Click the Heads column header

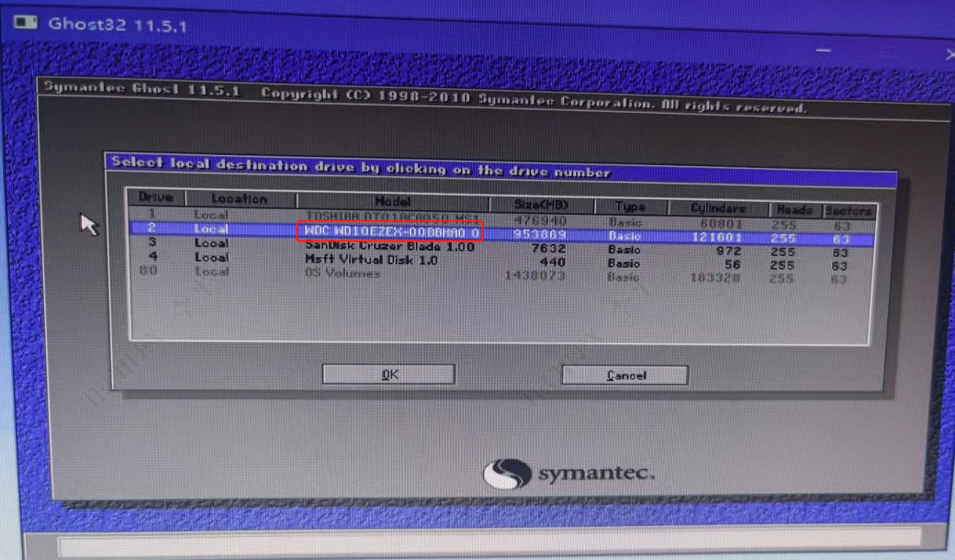(794, 210)
